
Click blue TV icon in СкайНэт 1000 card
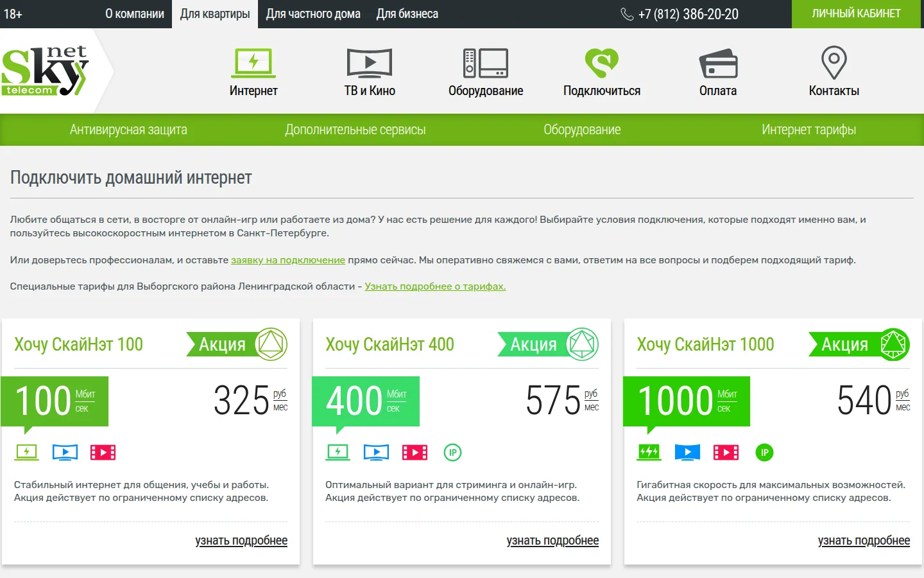[x=687, y=452]
